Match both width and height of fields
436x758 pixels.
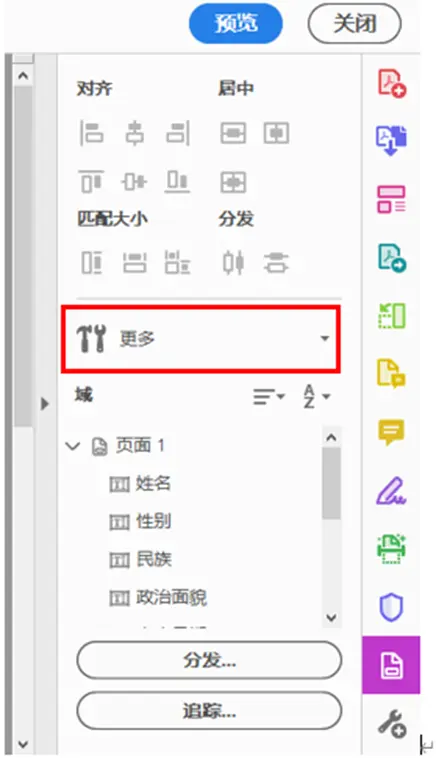point(178,263)
